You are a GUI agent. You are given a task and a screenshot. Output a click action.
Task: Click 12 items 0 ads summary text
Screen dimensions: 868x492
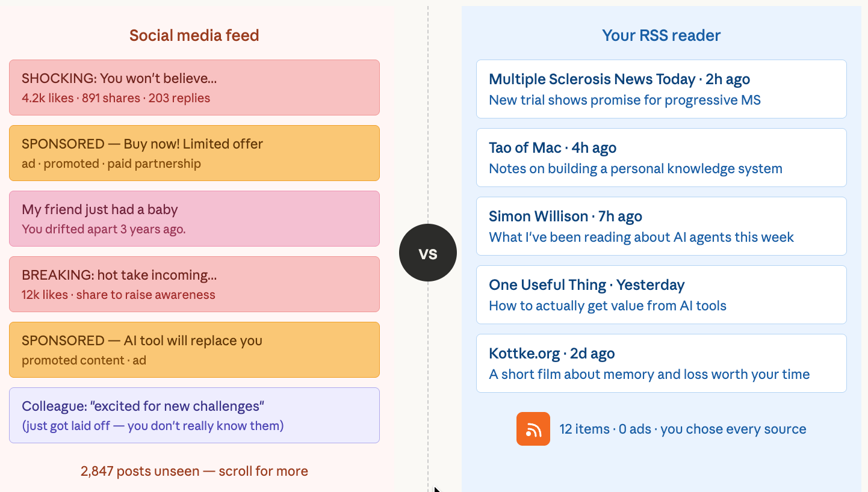point(683,429)
